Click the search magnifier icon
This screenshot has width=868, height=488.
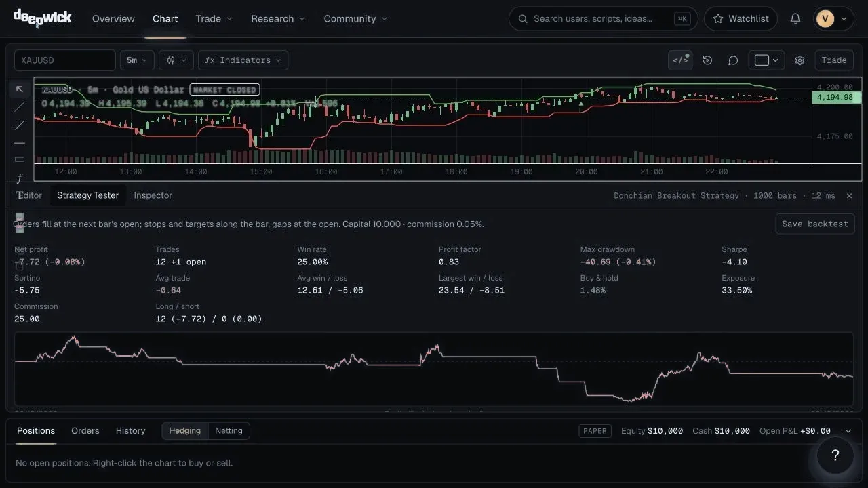coord(523,19)
